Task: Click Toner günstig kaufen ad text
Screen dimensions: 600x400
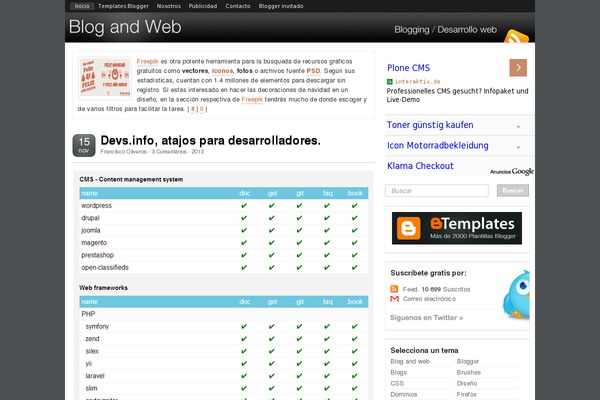Action: point(430,125)
